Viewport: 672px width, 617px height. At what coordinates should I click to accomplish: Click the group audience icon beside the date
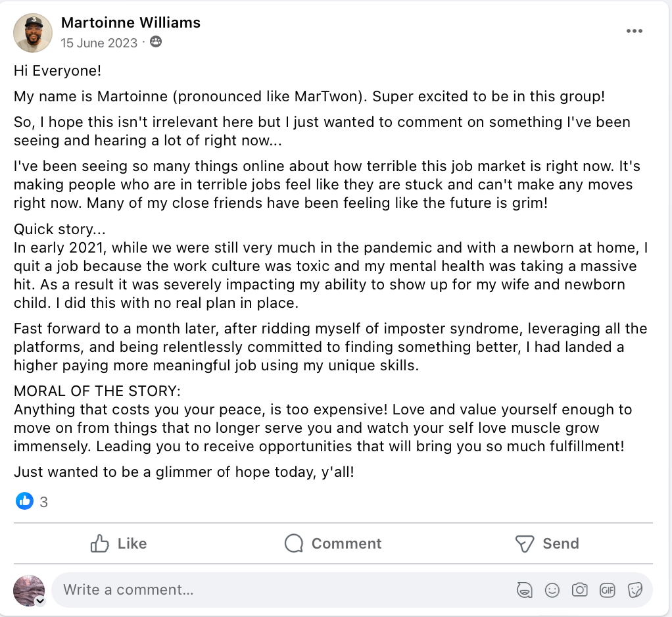(155, 43)
